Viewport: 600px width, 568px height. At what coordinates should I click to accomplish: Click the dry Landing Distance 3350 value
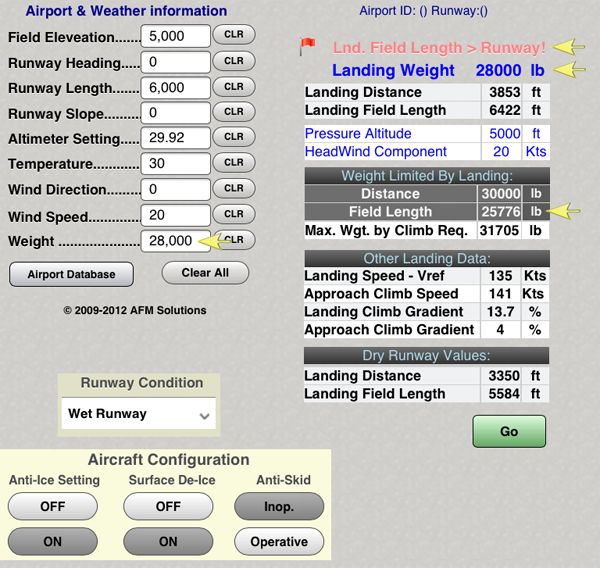(504, 376)
